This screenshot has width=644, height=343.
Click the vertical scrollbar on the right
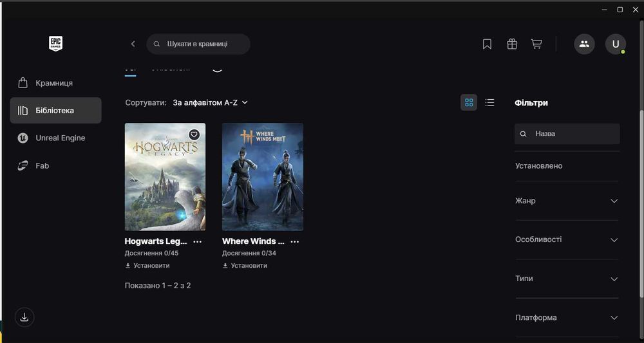point(641,204)
